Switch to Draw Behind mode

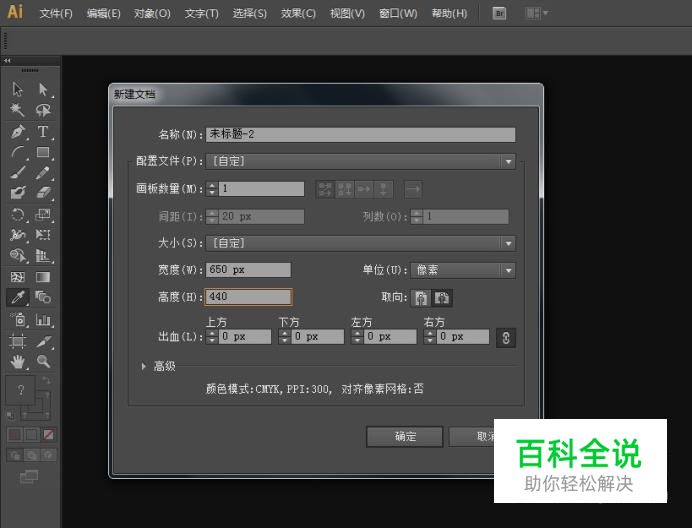[x=31, y=455]
